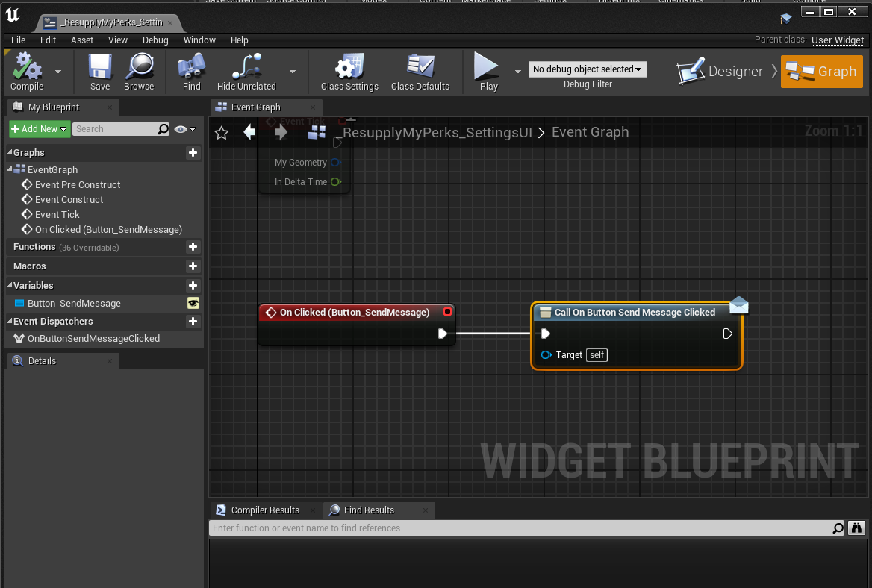Open the debug object filter dropdown
This screenshot has height=588, width=872.
pos(588,69)
